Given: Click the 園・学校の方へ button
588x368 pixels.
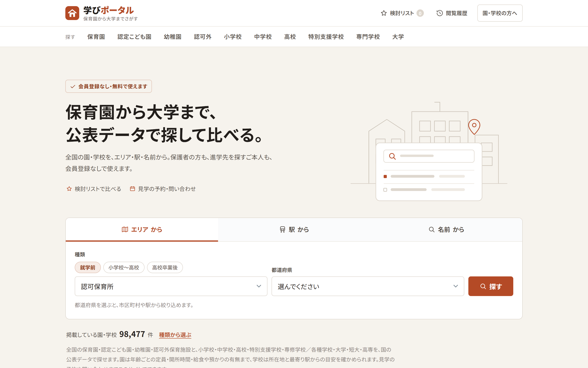Looking at the screenshot, I should click(500, 13).
